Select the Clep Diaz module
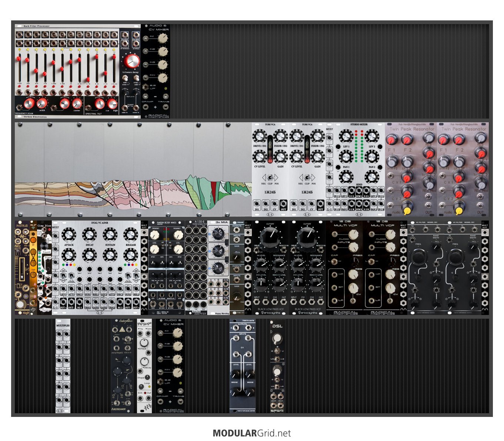Image resolution: width=504 pixels, height=441 pixels. coord(44,268)
